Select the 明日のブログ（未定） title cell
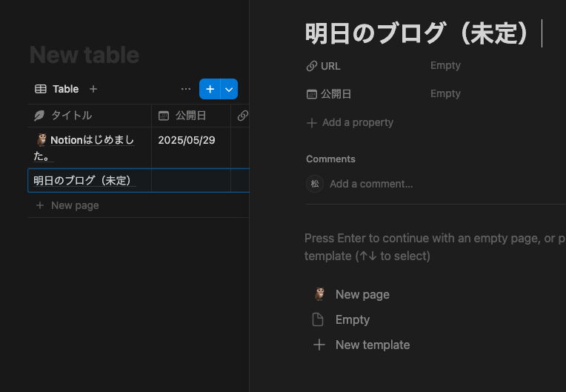This screenshot has width=566, height=392. click(82, 180)
